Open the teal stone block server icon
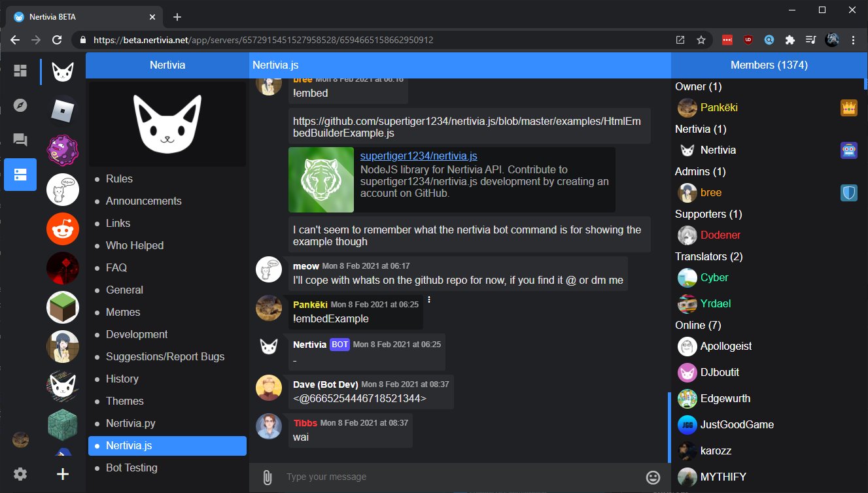 (x=63, y=425)
